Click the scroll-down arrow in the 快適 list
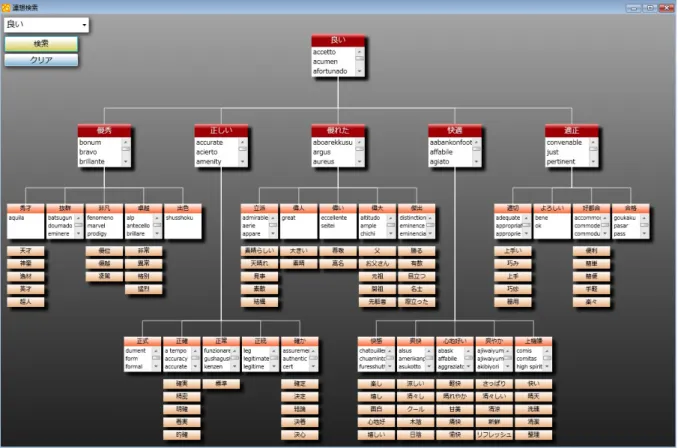The width and height of the screenshot is (678, 448). [477, 162]
